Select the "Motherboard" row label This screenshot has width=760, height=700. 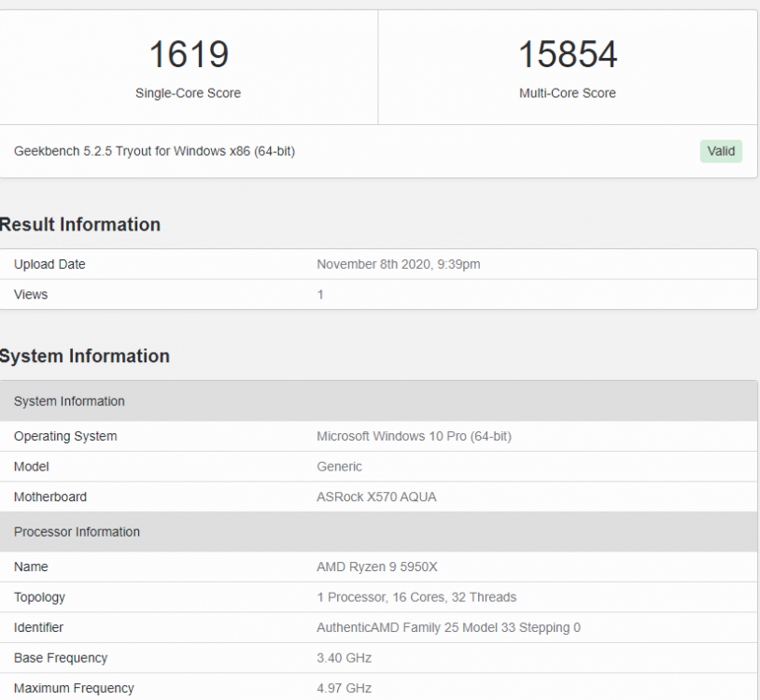click(x=50, y=497)
